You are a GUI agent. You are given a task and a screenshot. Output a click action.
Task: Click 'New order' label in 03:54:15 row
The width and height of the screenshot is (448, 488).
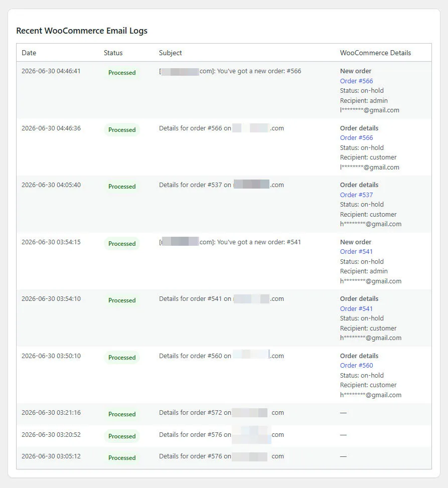click(x=356, y=242)
